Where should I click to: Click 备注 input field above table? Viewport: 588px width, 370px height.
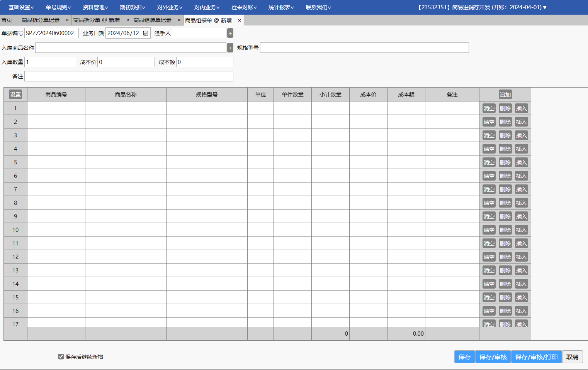coord(129,76)
